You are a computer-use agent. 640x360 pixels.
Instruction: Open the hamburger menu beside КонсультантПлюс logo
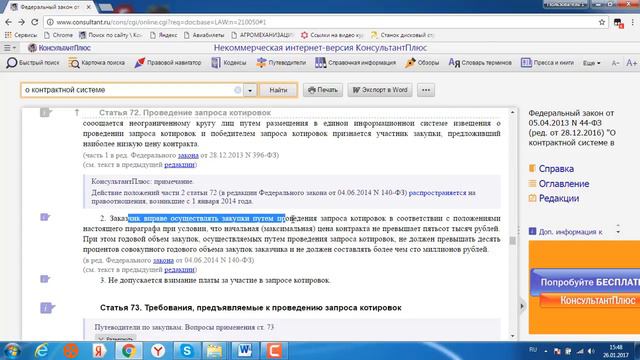click(x=10, y=48)
